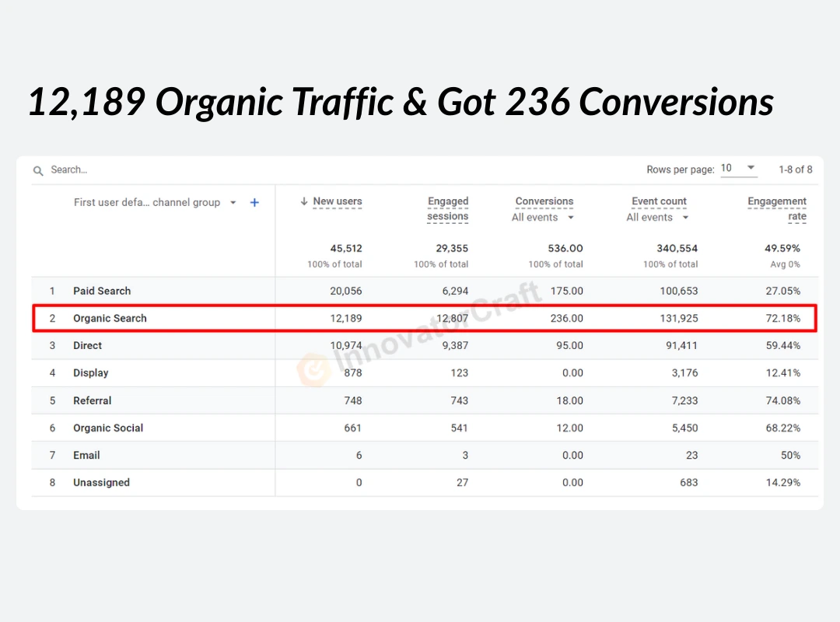Click the New users sort arrow
840x622 pixels.
[304, 201]
